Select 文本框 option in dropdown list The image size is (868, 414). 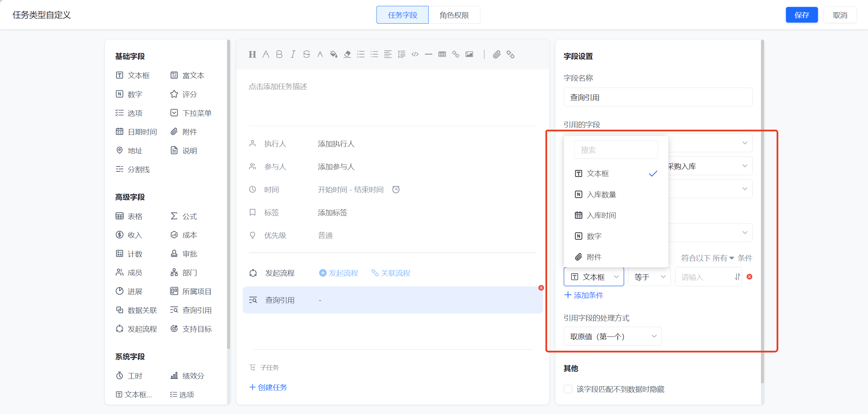click(x=616, y=173)
